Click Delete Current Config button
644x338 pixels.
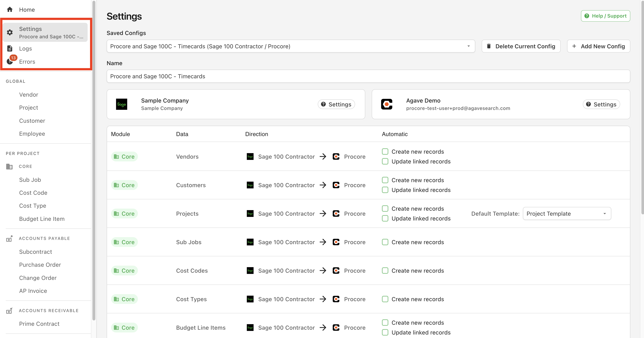521,46
